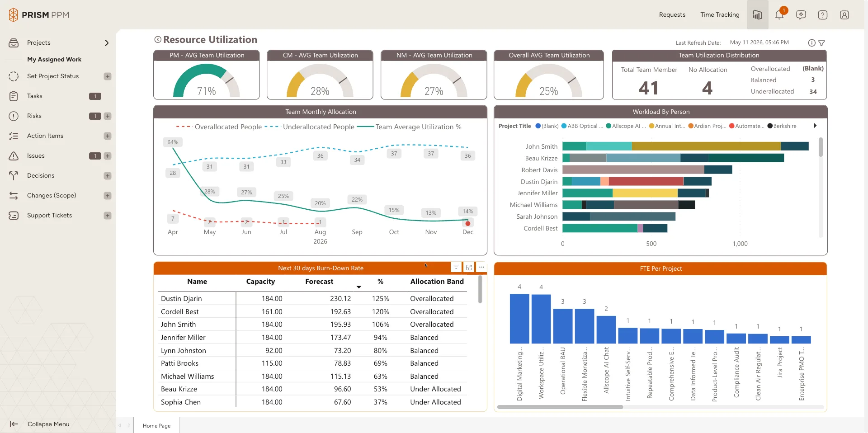Click the December red data point
This screenshot has height=433, width=868.
(x=468, y=223)
